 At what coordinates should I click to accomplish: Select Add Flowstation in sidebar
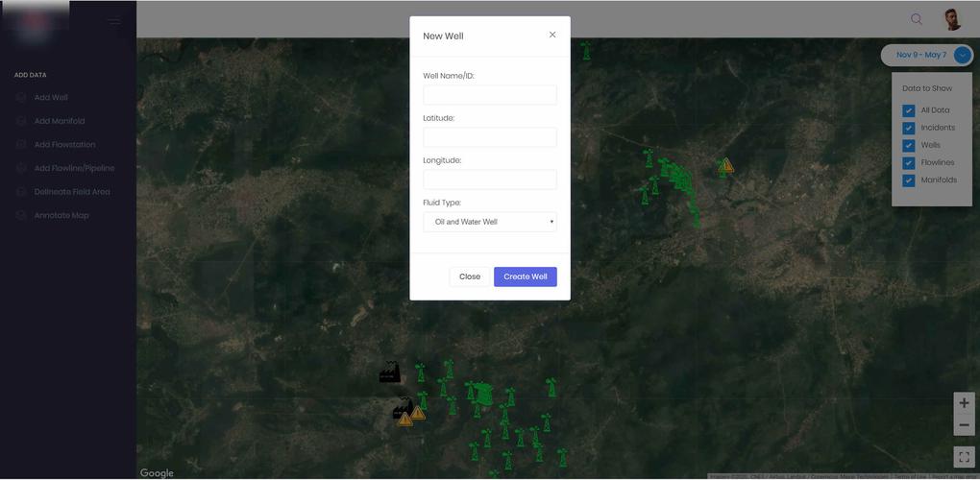[65, 145]
